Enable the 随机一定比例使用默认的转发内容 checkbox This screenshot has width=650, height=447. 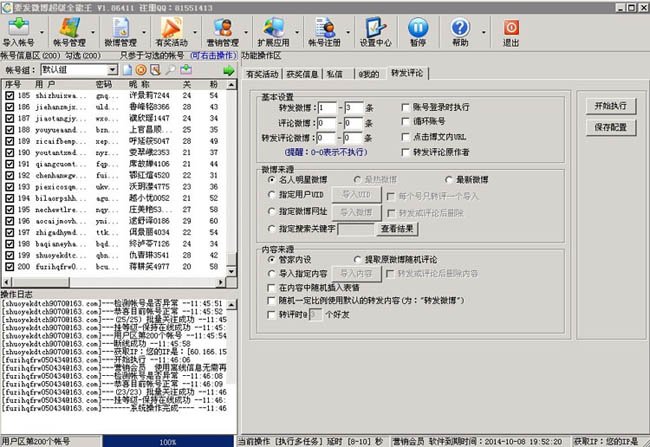pyautogui.click(x=272, y=300)
